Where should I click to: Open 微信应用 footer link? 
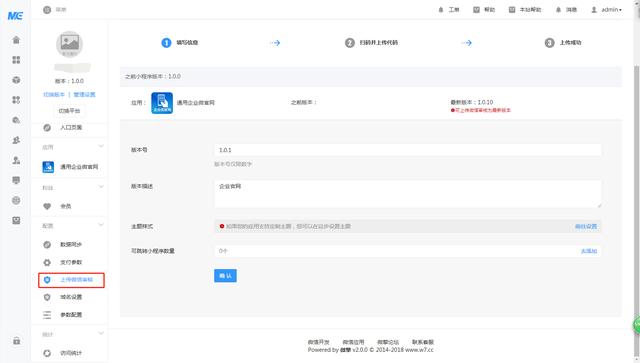(353, 342)
